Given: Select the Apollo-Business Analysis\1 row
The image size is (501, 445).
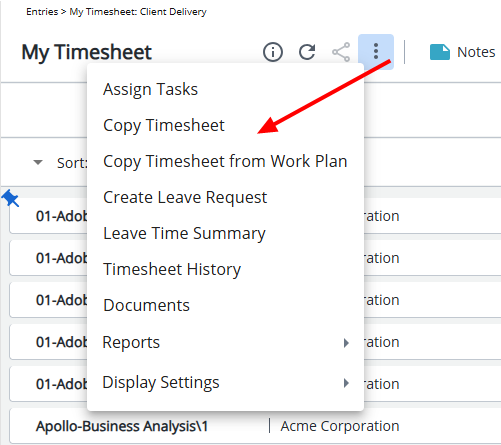Looking at the screenshot, I should pos(255,426).
